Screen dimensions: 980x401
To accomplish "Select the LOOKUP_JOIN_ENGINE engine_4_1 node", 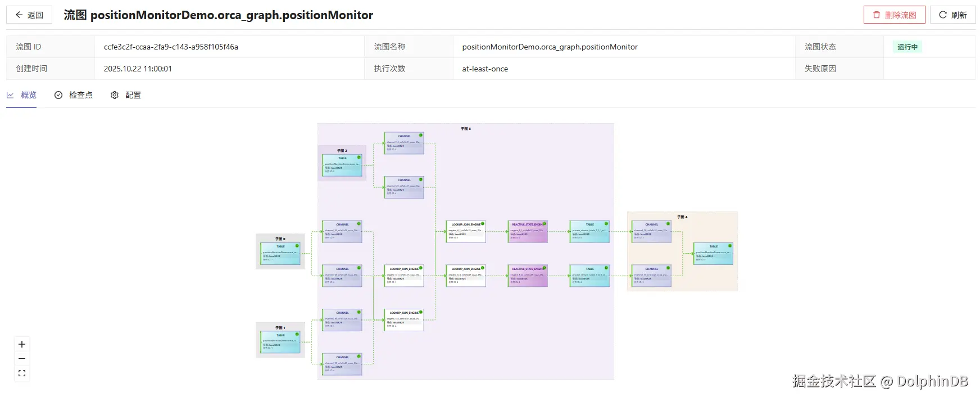I will pyautogui.click(x=466, y=231).
